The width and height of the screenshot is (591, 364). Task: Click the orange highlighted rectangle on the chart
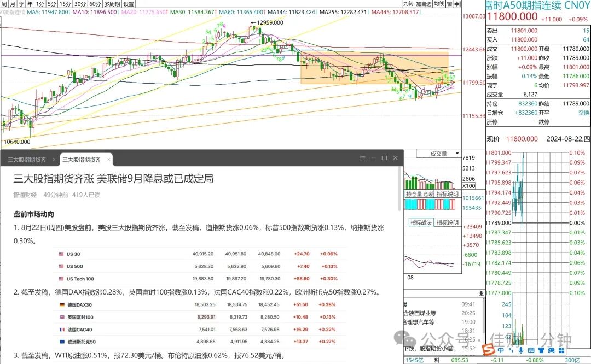374,68
